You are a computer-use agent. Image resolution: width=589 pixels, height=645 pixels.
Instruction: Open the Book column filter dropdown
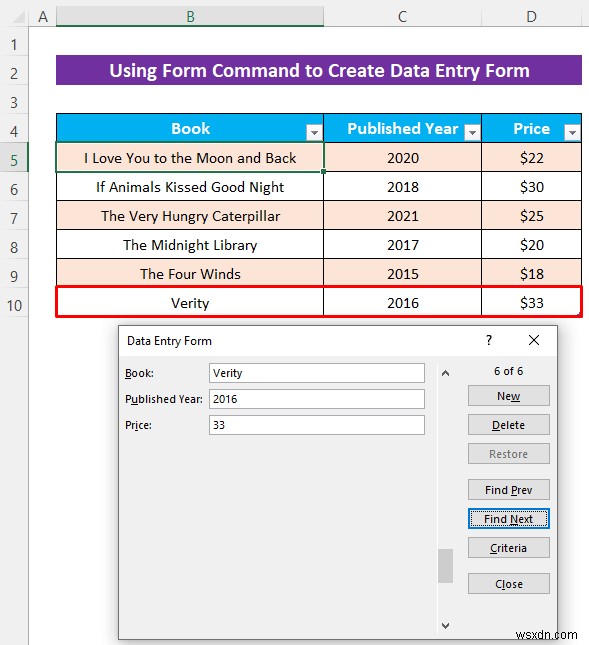tap(314, 132)
